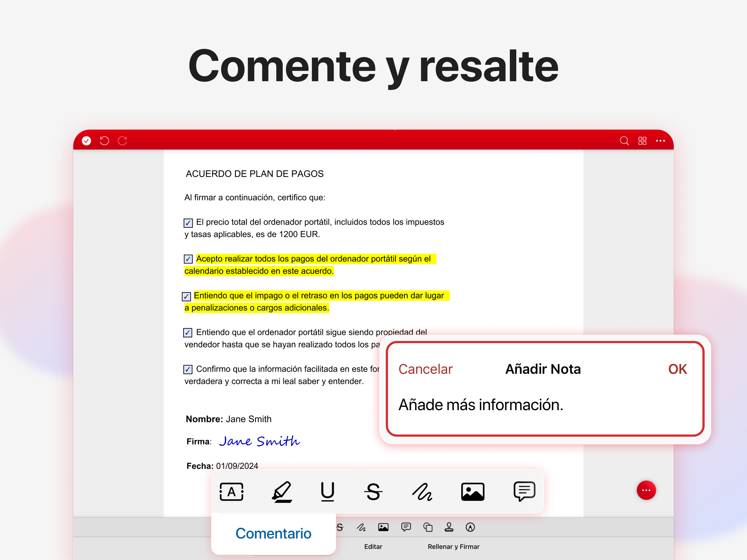Toggle the 'El precio total' checkbox
The image size is (747, 560).
click(188, 223)
